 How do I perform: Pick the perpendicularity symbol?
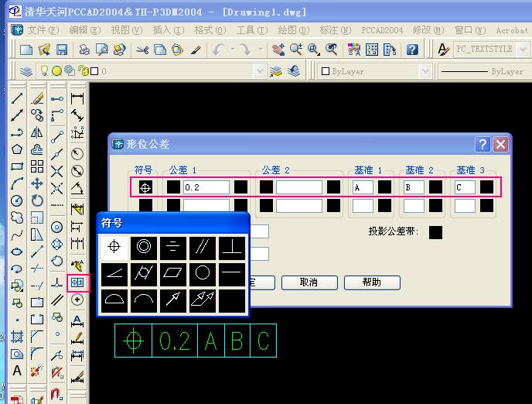pyautogui.click(x=232, y=247)
